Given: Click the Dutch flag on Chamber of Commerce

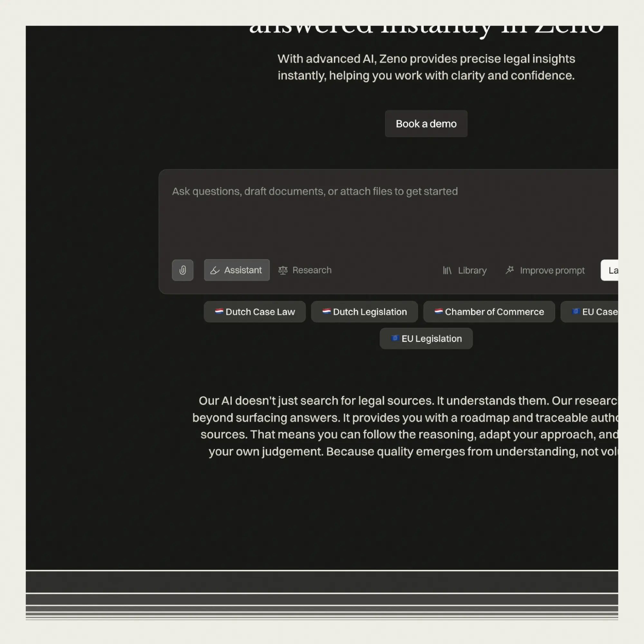Looking at the screenshot, I should click(x=438, y=311).
